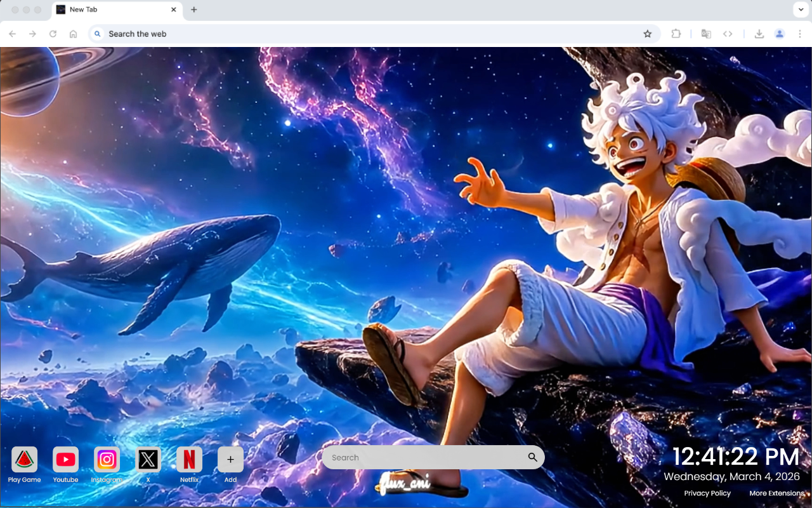Image resolution: width=812 pixels, height=508 pixels.
Task: Open a new tab with plus button
Action: pyautogui.click(x=194, y=10)
